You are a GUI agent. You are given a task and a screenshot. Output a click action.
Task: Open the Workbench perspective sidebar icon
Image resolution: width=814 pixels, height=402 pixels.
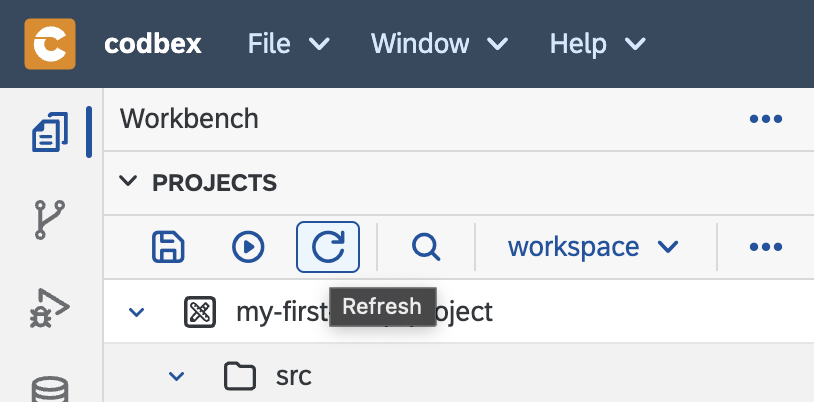coord(50,132)
